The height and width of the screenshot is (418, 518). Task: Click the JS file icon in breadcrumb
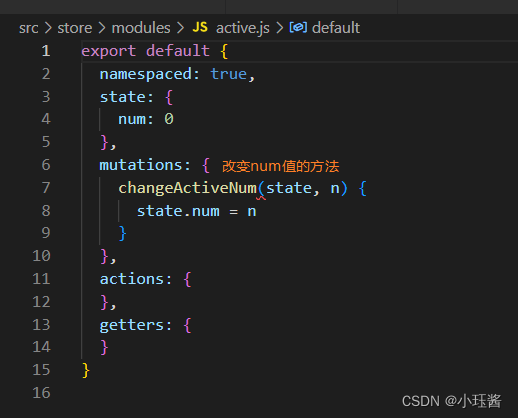pos(200,28)
